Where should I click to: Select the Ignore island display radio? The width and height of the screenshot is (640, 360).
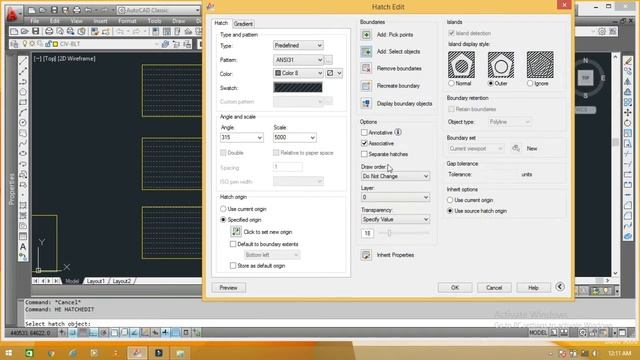point(530,83)
